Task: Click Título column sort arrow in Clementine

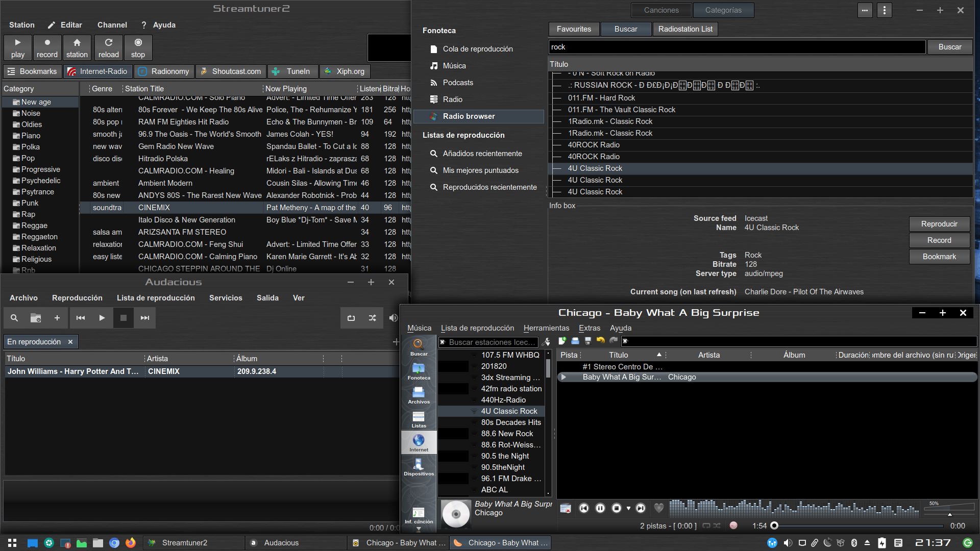Action: [x=659, y=355]
